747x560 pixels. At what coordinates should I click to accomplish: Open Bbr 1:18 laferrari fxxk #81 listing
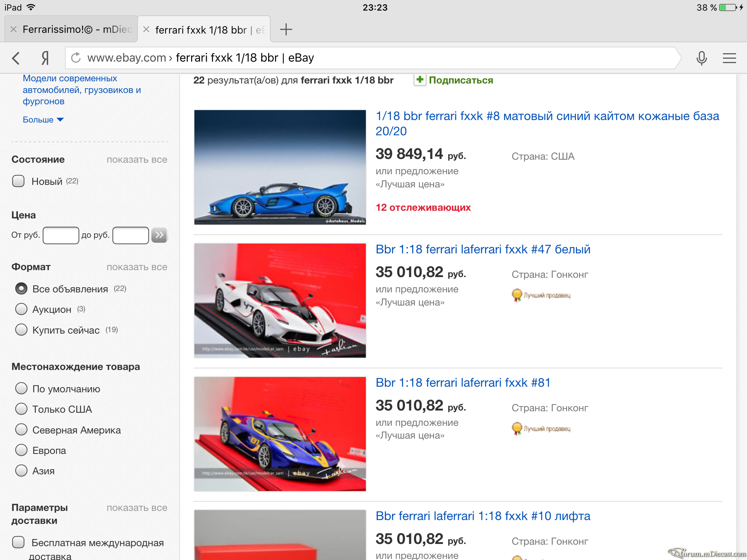(463, 383)
